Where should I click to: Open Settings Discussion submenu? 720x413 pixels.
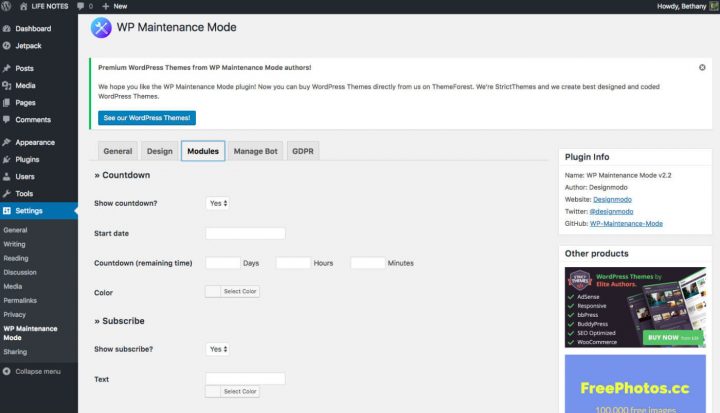point(20,272)
